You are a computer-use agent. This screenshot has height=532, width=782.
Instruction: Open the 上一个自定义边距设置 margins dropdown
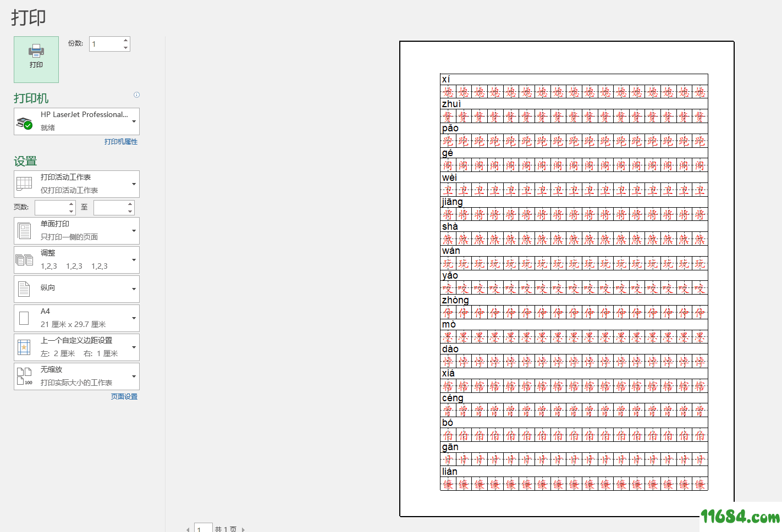click(x=76, y=347)
